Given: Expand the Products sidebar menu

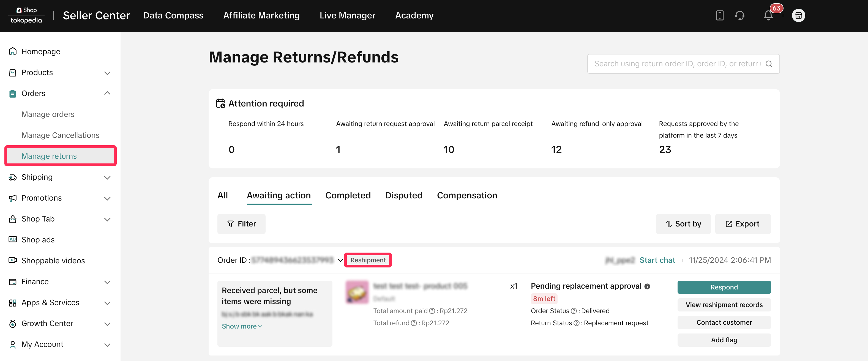Looking at the screenshot, I should coord(107,73).
